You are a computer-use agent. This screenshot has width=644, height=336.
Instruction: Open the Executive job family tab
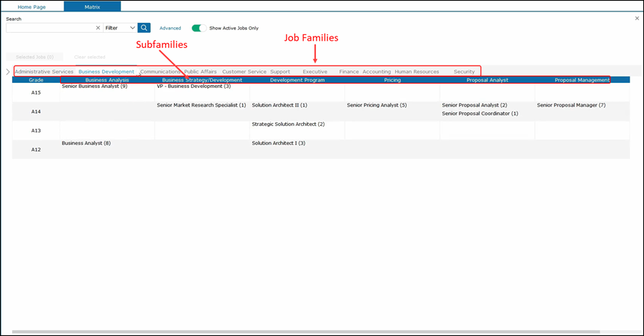pyautogui.click(x=314, y=71)
